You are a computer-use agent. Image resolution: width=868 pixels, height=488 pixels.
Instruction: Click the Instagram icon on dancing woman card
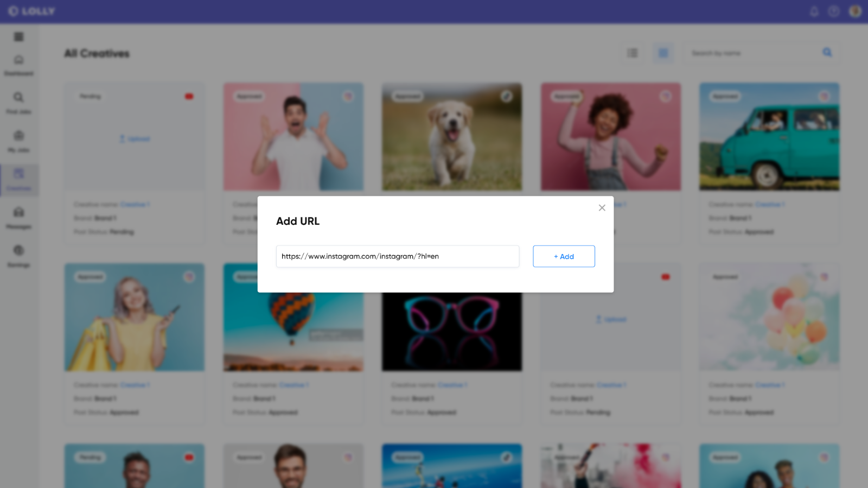click(x=666, y=96)
